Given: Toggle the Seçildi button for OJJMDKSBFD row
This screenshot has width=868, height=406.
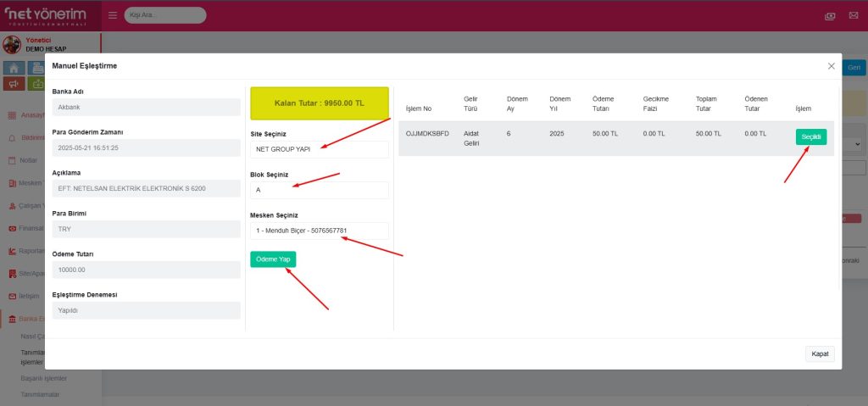Looking at the screenshot, I should click(810, 137).
